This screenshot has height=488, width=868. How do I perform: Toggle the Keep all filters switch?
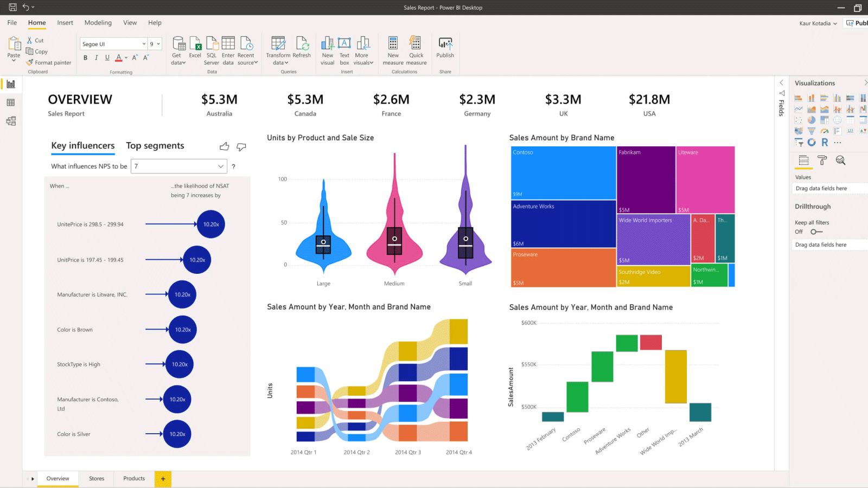click(x=816, y=232)
